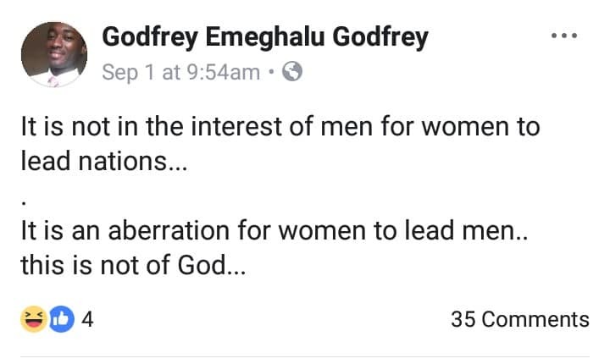
Task: Click the globe public privacy icon
Action: (291, 73)
